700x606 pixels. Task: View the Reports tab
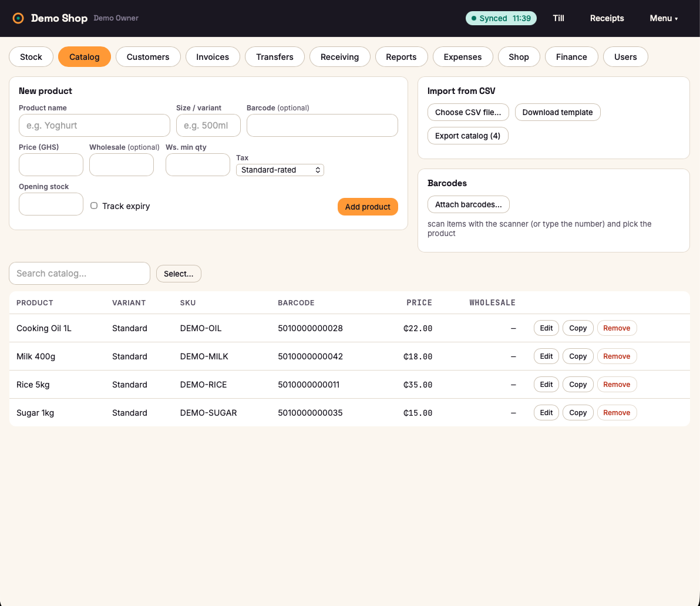[401, 57]
